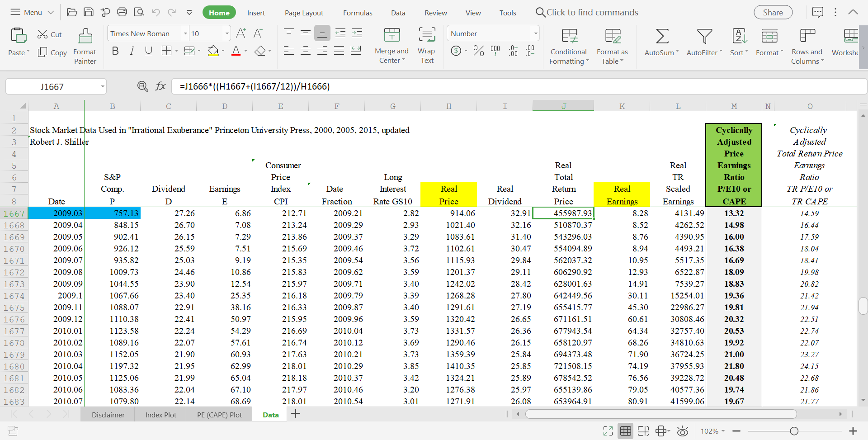
Task: Toggle Bold formatting
Action: [115, 51]
